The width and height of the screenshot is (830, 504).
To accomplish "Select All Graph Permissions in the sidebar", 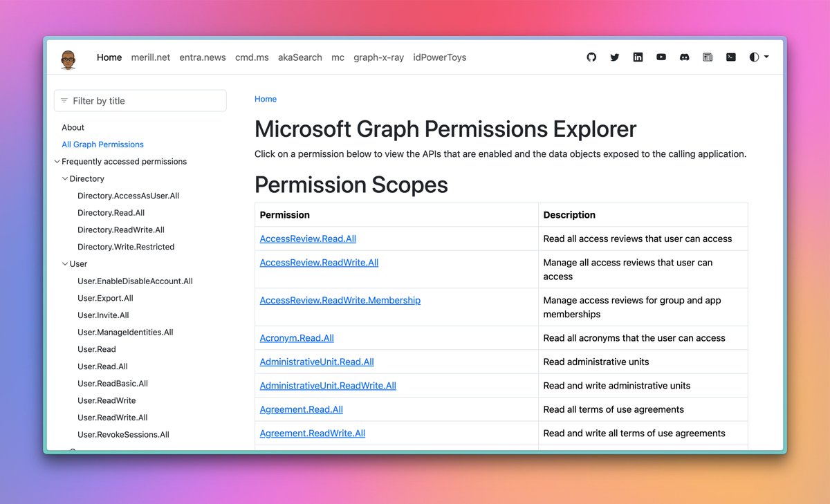I will coord(102,144).
